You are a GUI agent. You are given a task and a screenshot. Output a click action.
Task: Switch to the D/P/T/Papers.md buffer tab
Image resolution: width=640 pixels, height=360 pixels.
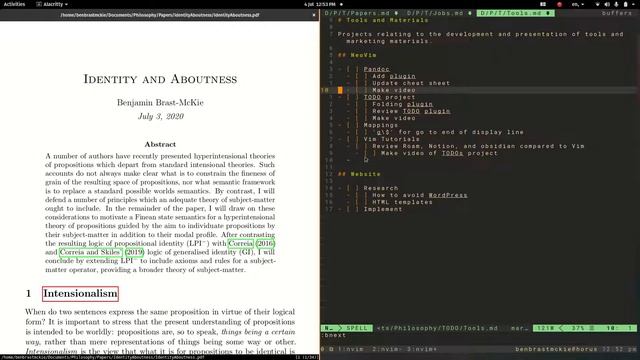pos(361,13)
